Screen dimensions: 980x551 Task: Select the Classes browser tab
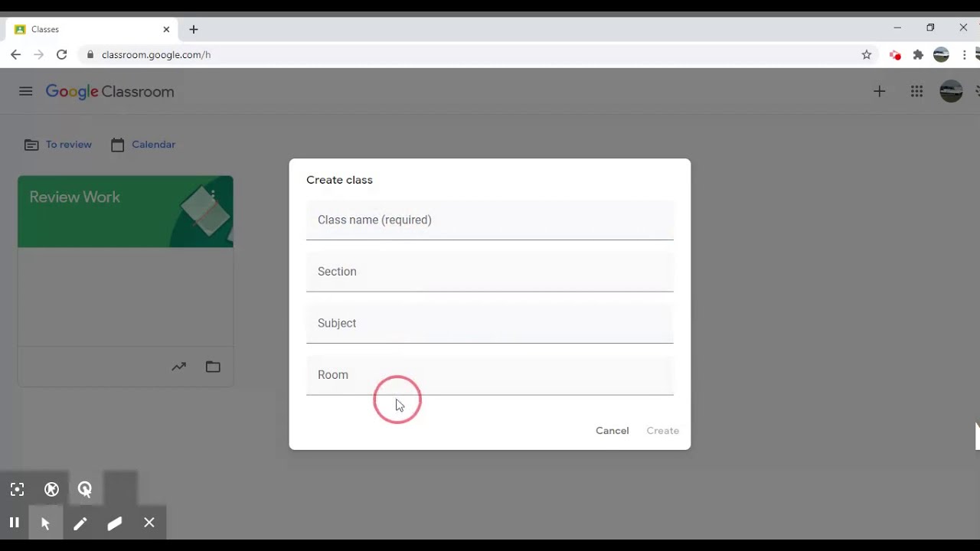point(92,29)
